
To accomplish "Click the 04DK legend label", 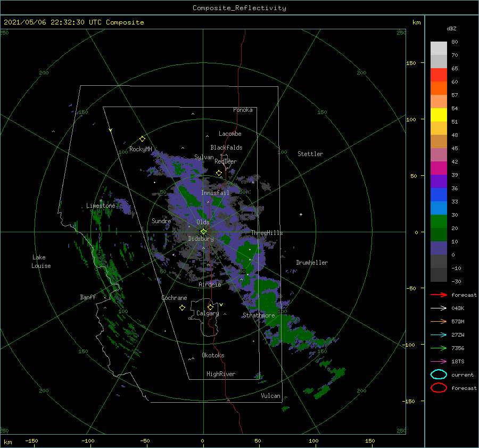I will pyautogui.click(x=458, y=308).
